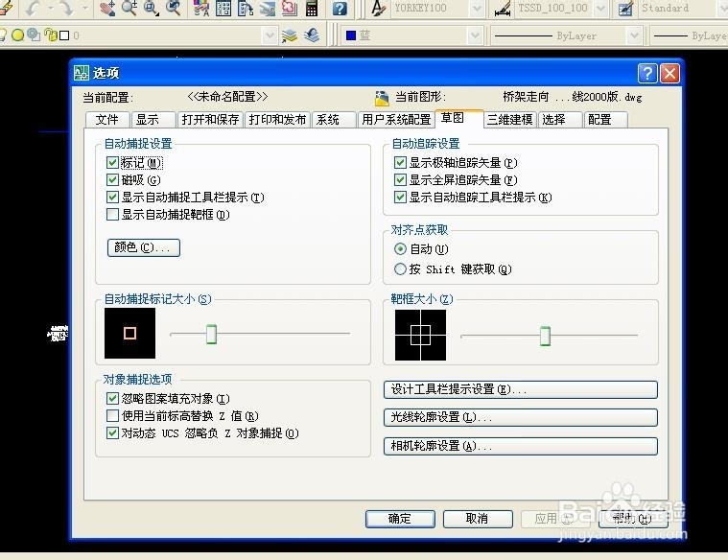Toggle 显示全屏追踪矢量(F) checkbox
Image resolution: width=728 pixels, height=560 pixels.
click(400, 179)
